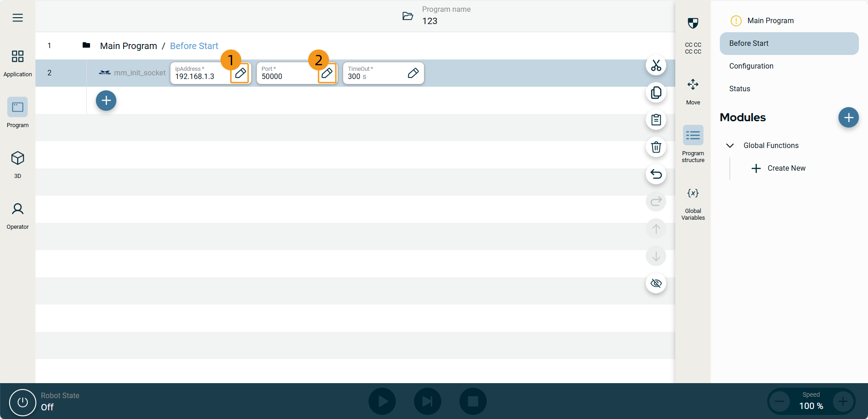Open the 3D view
Screen dimensions: 868x419
point(18,164)
